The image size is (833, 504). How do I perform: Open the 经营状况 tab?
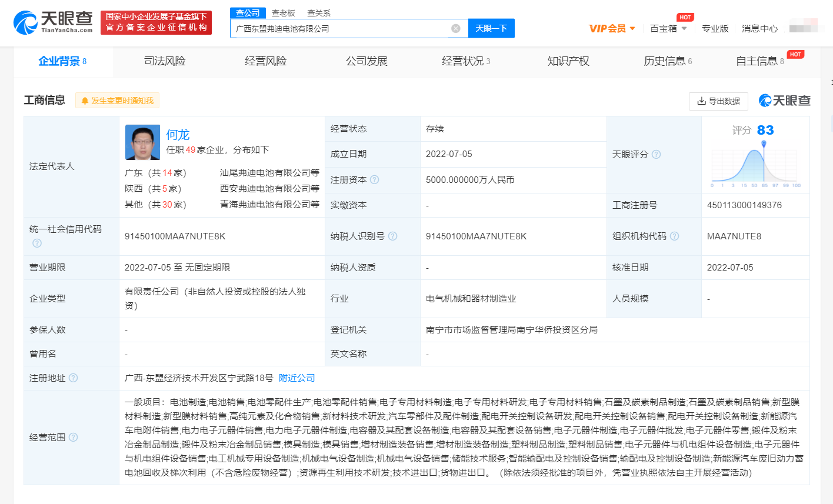(466, 61)
